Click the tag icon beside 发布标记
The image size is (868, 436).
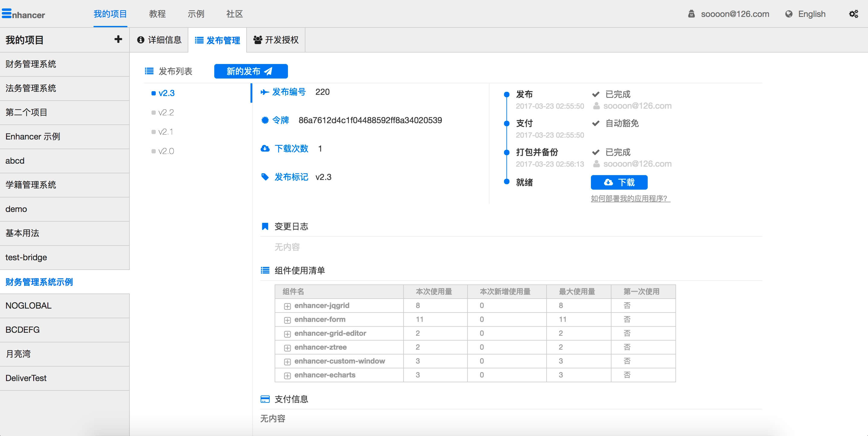(265, 177)
